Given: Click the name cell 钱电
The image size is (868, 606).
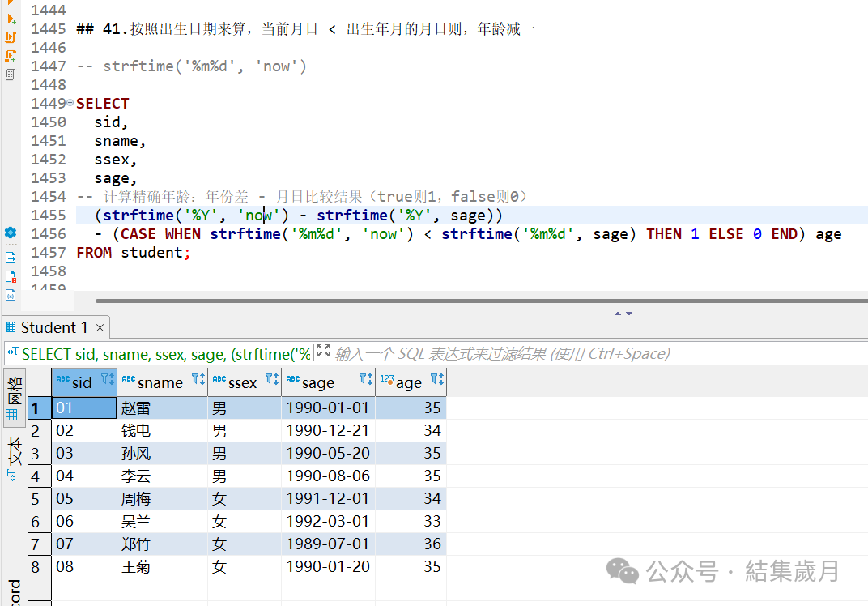Looking at the screenshot, I should click(162, 431).
